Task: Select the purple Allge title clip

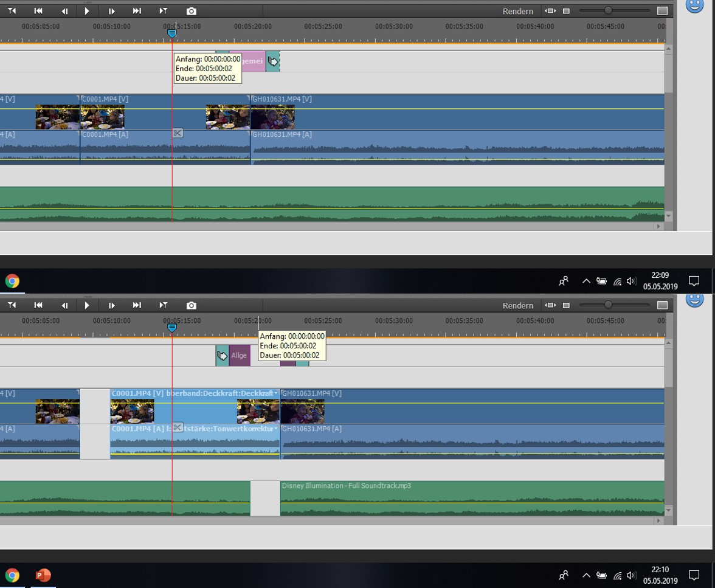Action: (x=240, y=355)
